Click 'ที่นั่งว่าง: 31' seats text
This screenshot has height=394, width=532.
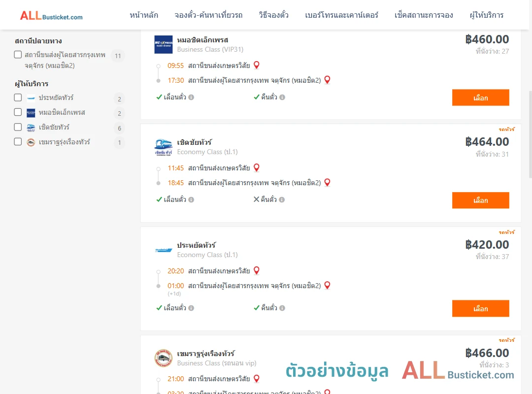492,154
